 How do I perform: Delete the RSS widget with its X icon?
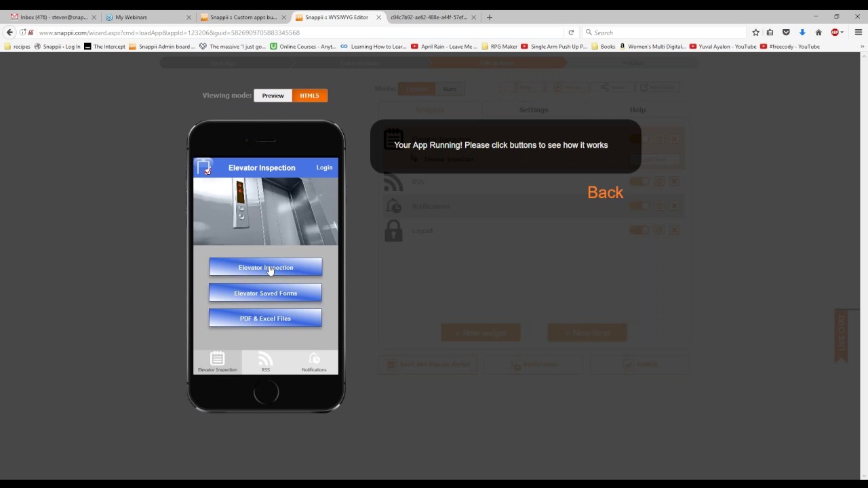point(674,182)
